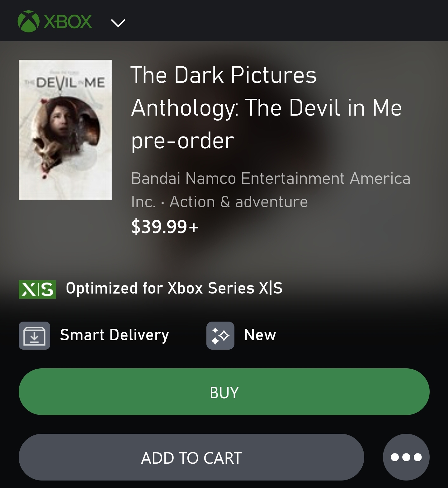Select Optimized for Xbox Series X|S label
The width and height of the screenshot is (448, 488).
pos(174,288)
